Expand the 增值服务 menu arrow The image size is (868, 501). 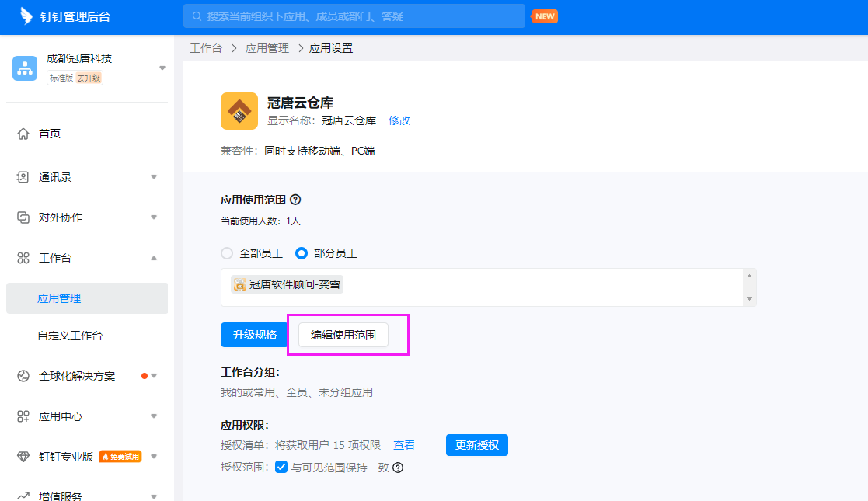[154, 496]
